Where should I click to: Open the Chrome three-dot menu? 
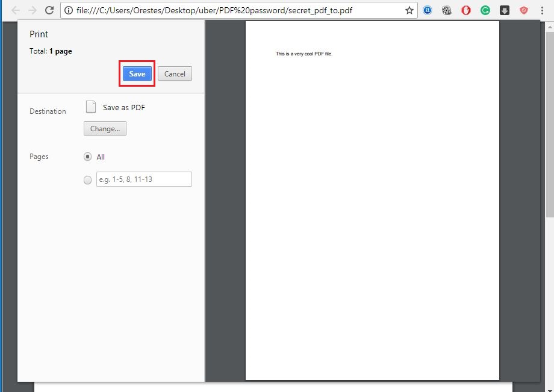pos(542,11)
